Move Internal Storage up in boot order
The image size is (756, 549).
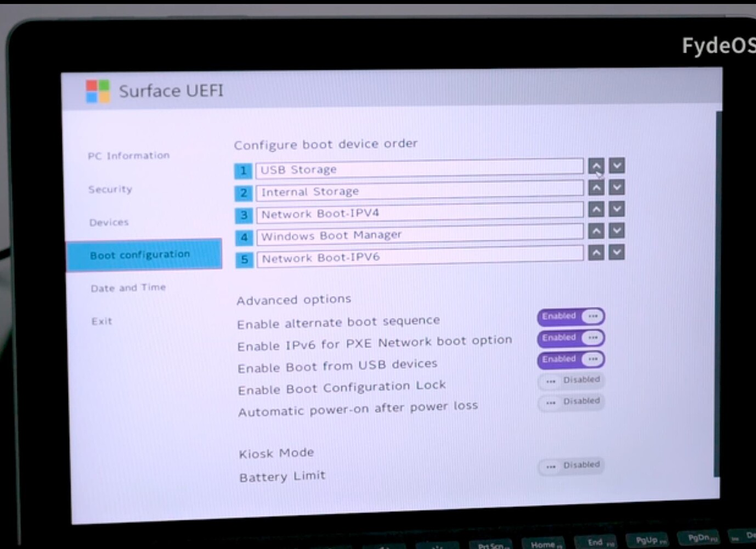[x=596, y=188]
